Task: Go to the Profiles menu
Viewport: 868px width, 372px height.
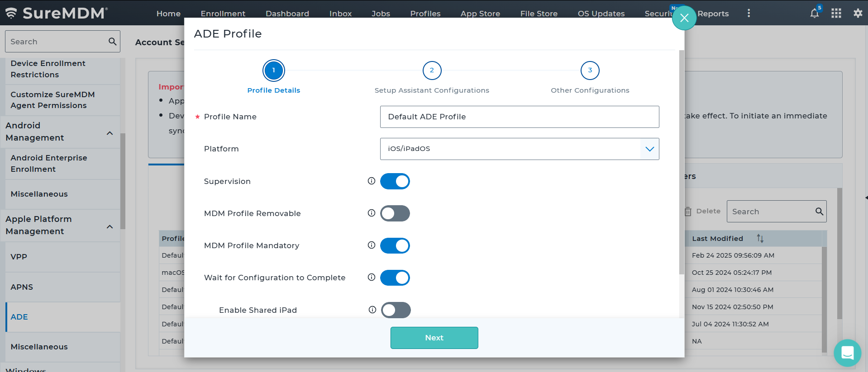Action: click(x=425, y=14)
